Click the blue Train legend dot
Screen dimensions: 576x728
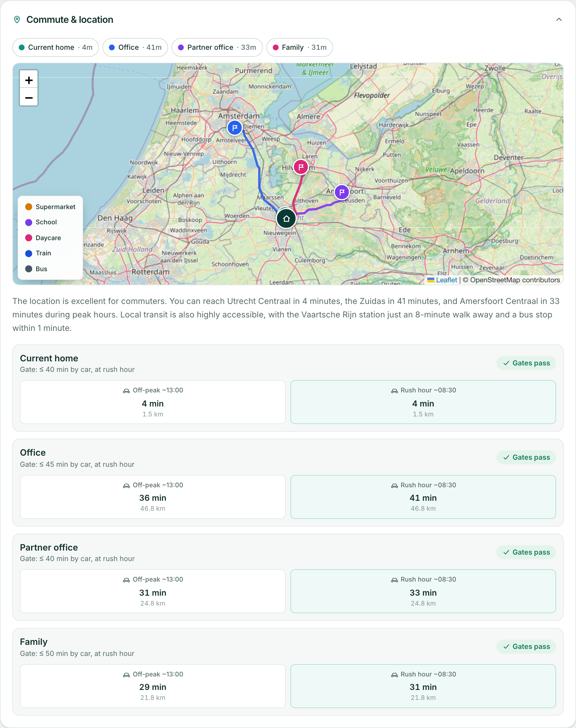coord(29,253)
